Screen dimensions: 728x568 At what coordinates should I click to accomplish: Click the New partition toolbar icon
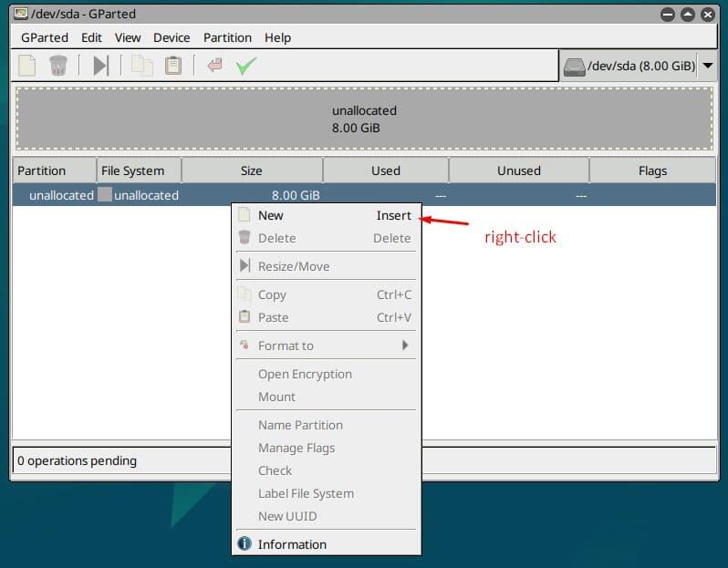28,66
